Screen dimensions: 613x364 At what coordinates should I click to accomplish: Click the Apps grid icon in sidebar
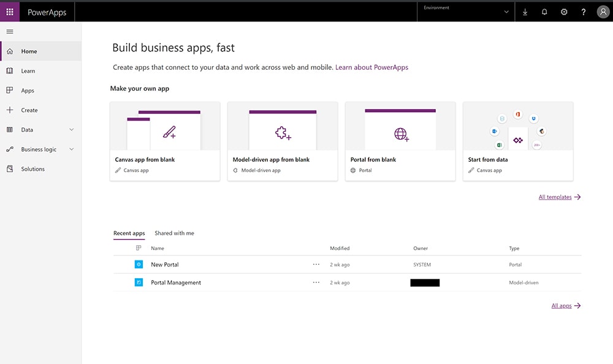click(10, 90)
